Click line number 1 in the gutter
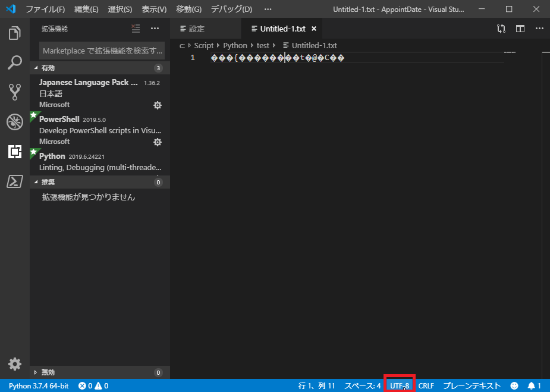 pyautogui.click(x=193, y=58)
